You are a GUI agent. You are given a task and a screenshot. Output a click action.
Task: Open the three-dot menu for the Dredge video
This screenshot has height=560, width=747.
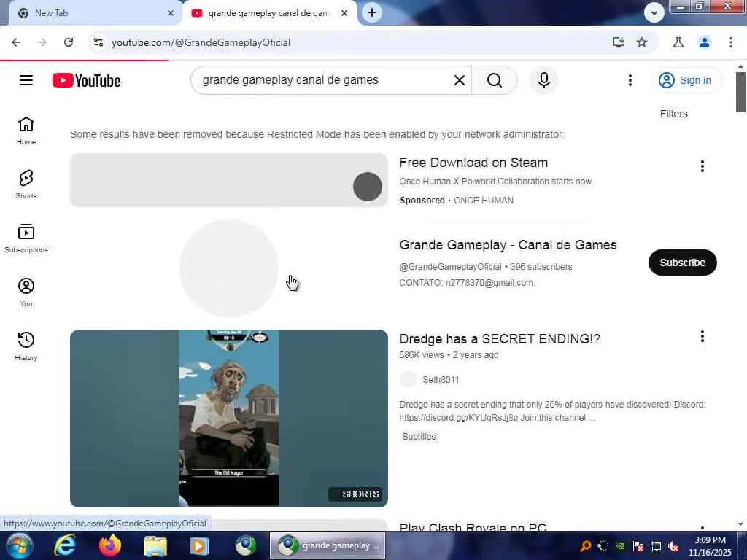point(703,337)
